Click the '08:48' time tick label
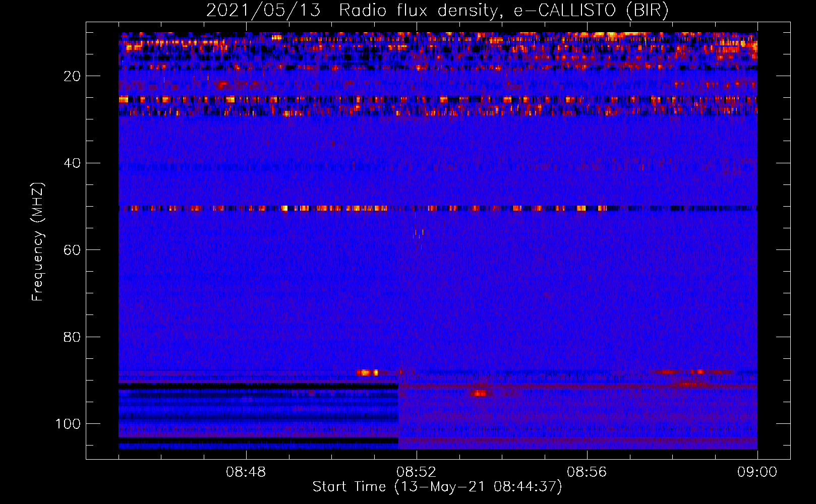816x504 pixels. click(246, 472)
